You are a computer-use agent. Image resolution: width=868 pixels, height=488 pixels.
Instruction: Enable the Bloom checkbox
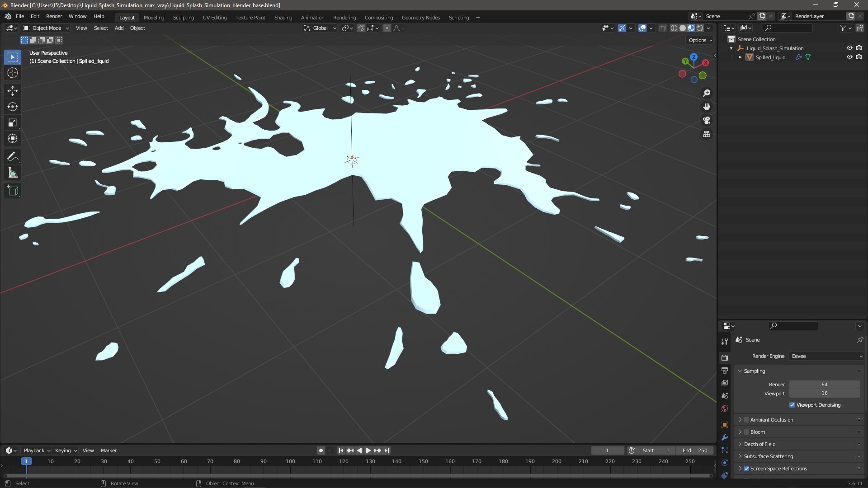coord(746,432)
